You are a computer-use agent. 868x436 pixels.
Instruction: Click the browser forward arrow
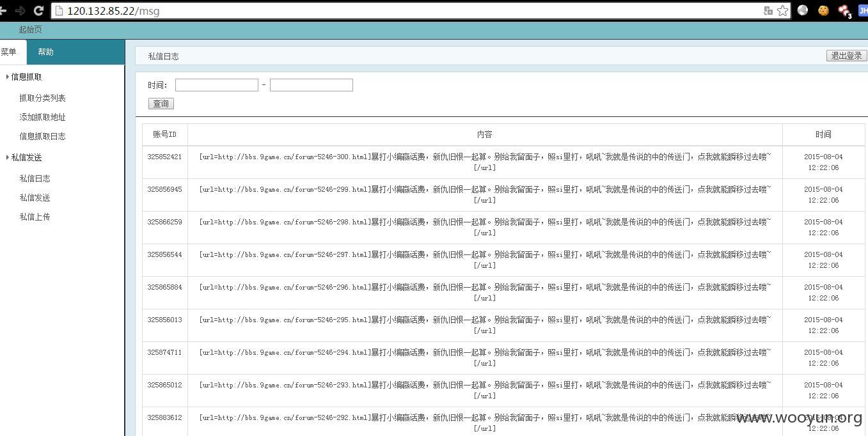tap(20, 11)
